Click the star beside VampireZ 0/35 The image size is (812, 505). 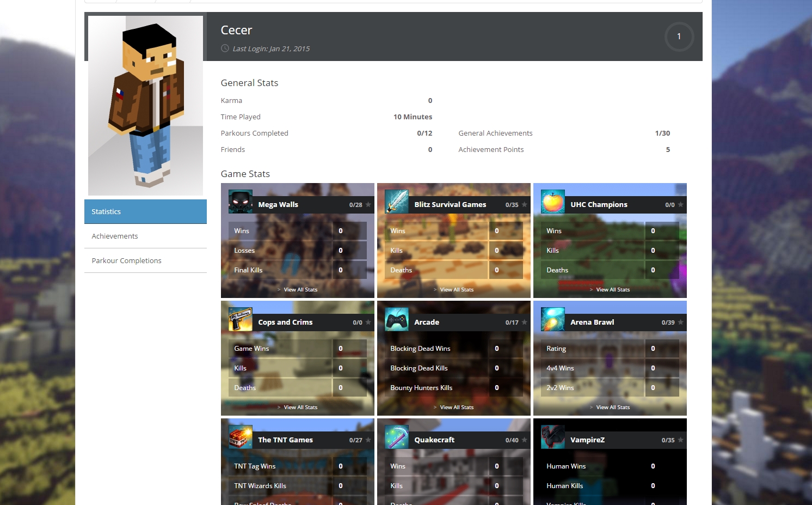681,440
